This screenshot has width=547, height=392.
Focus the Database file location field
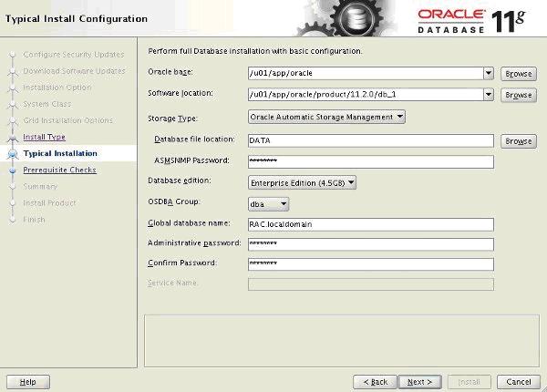[x=371, y=140]
